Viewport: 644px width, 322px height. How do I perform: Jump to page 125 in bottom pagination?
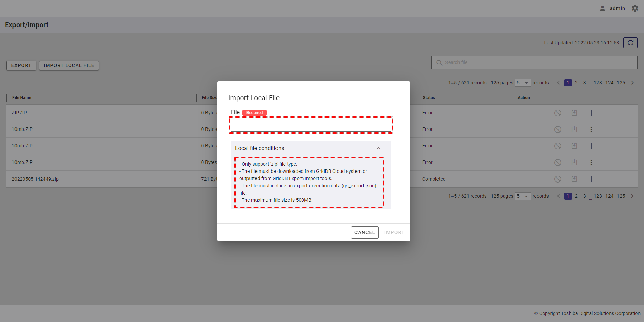[621, 196]
